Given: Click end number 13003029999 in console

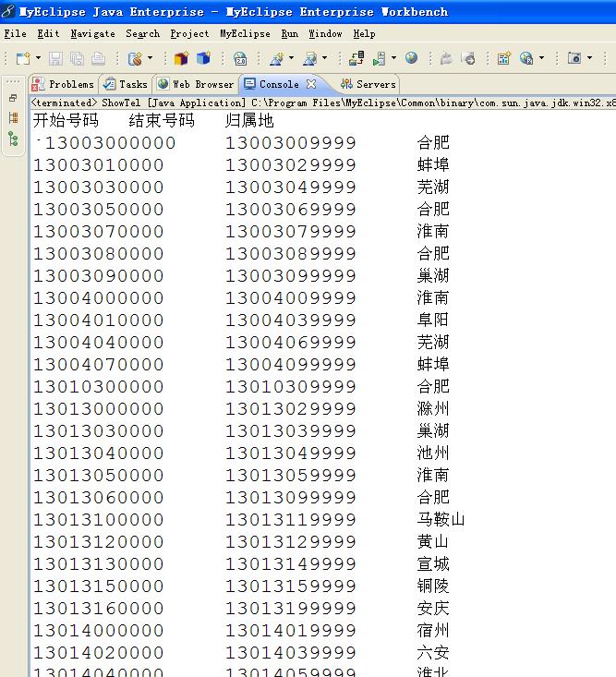Looking at the screenshot, I should 291,165.
